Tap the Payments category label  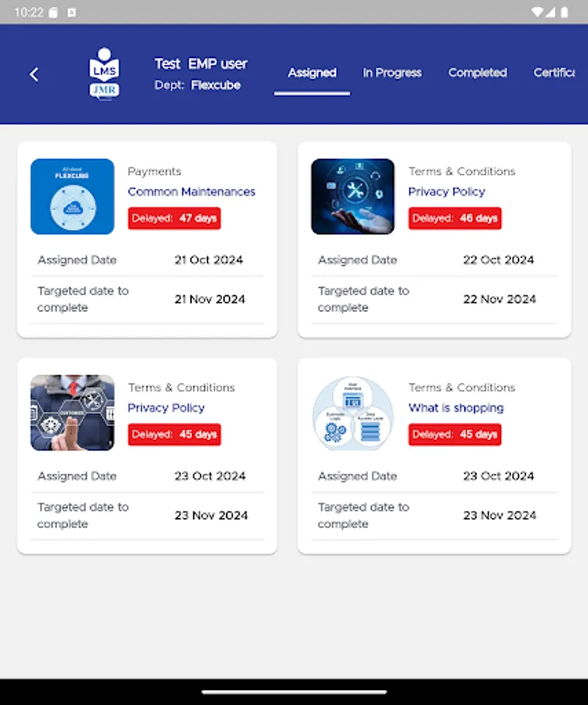coord(154,172)
